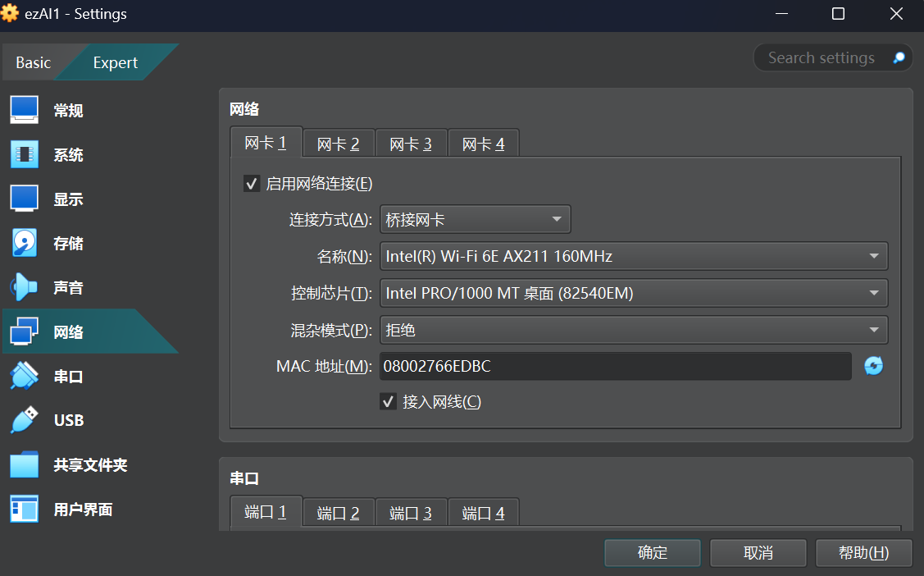This screenshot has width=924, height=576.
Task: Open the 常规 (General) settings page
Action: 68,109
